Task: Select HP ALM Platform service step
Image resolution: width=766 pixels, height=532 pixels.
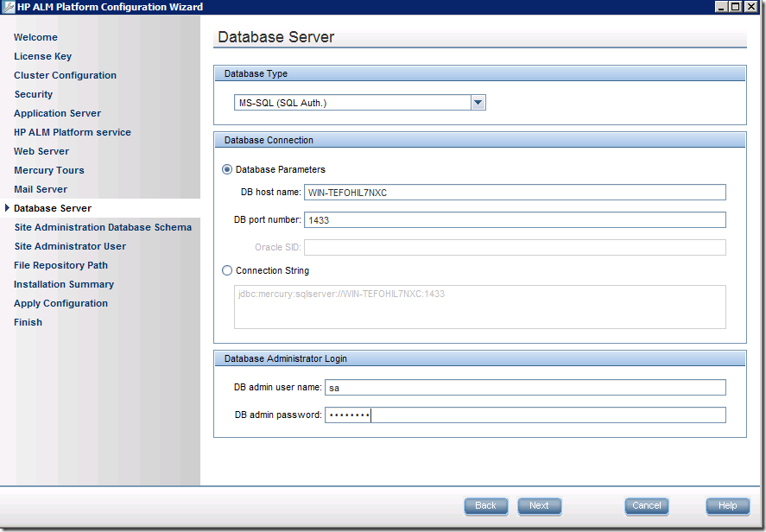Action: 73,132
